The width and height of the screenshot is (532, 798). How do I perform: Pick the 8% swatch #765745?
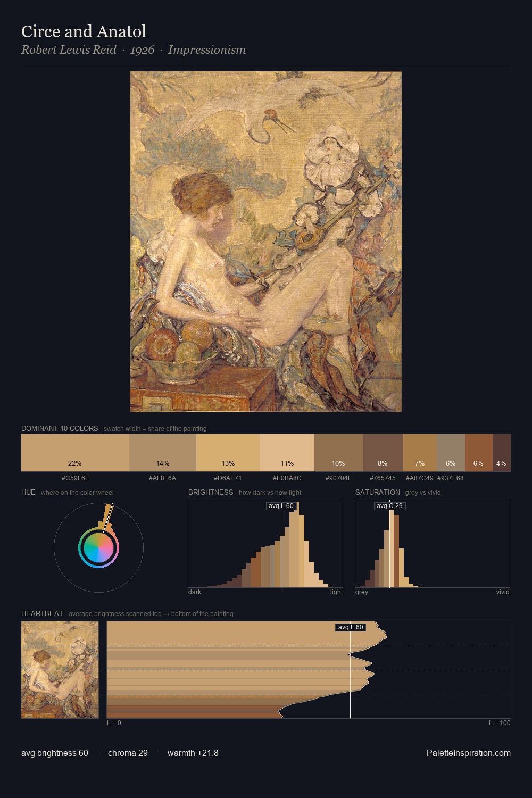(x=383, y=453)
